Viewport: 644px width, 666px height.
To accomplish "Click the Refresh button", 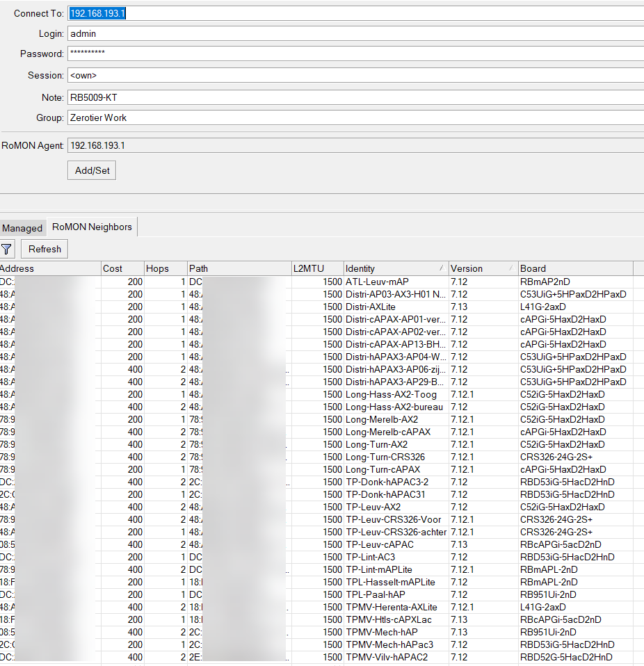I will (45, 250).
